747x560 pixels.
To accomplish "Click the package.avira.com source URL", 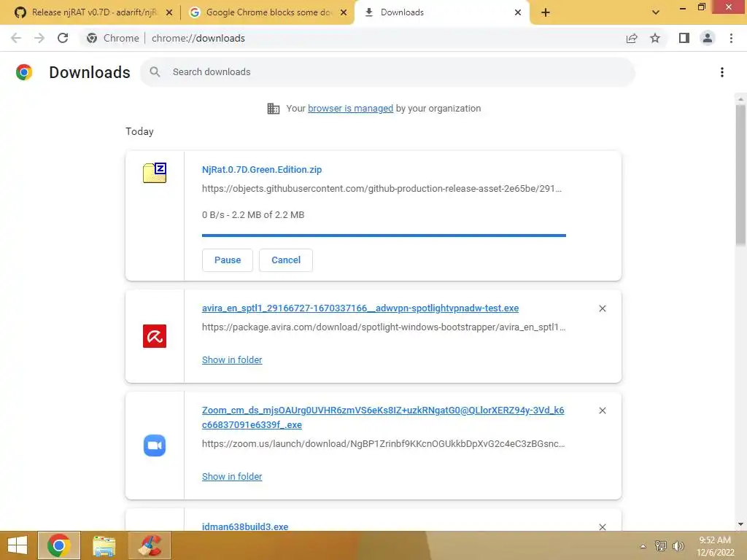I will [384, 327].
